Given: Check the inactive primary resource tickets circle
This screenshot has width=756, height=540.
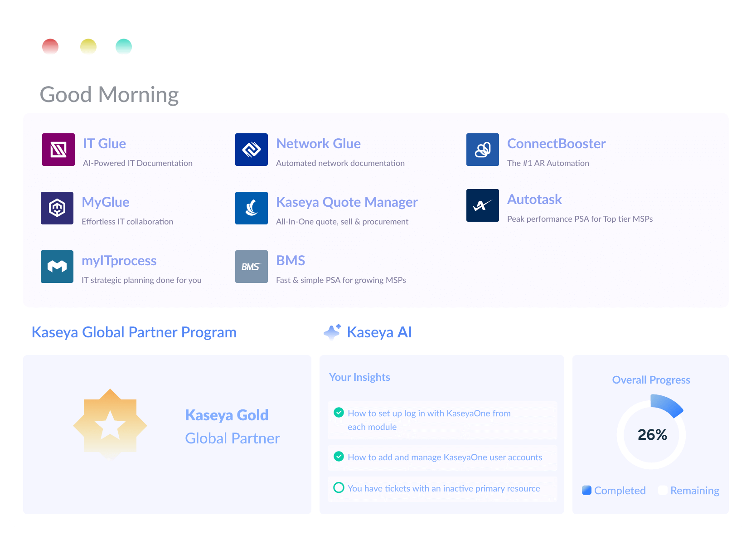Looking at the screenshot, I should (339, 487).
